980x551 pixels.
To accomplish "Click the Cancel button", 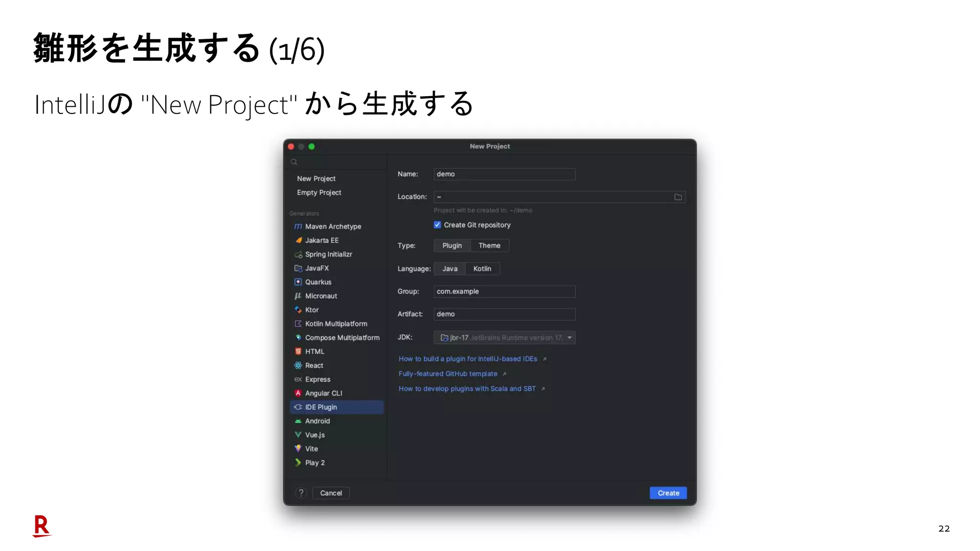I will click(x=331, y=493).
